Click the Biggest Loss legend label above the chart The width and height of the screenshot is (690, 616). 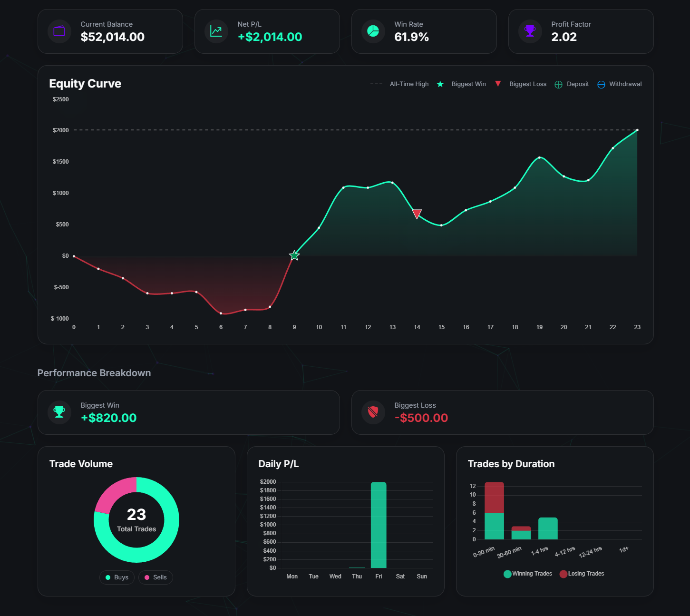pyautogui.click(x=527, y=84)
